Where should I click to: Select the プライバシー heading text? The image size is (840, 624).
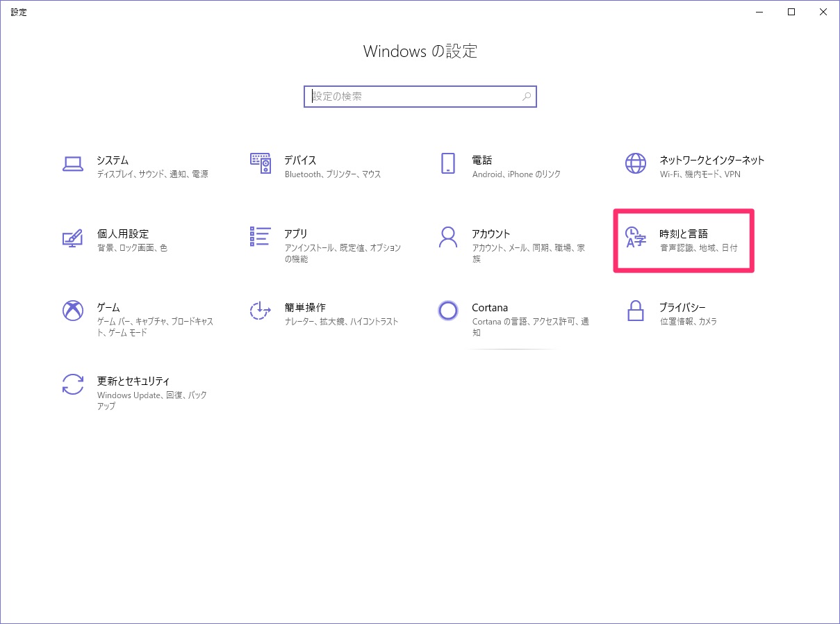click(682, 307)
